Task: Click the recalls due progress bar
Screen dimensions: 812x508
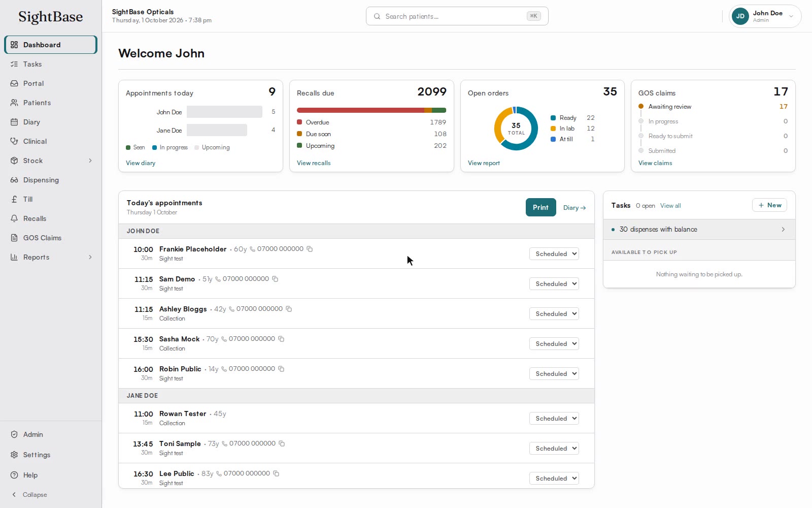Action: [x=371, y=110]
